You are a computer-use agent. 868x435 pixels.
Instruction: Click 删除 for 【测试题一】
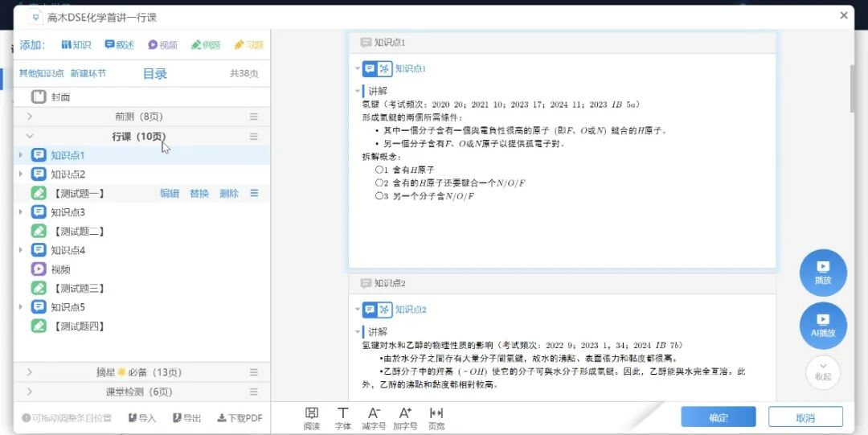point(229,194)
